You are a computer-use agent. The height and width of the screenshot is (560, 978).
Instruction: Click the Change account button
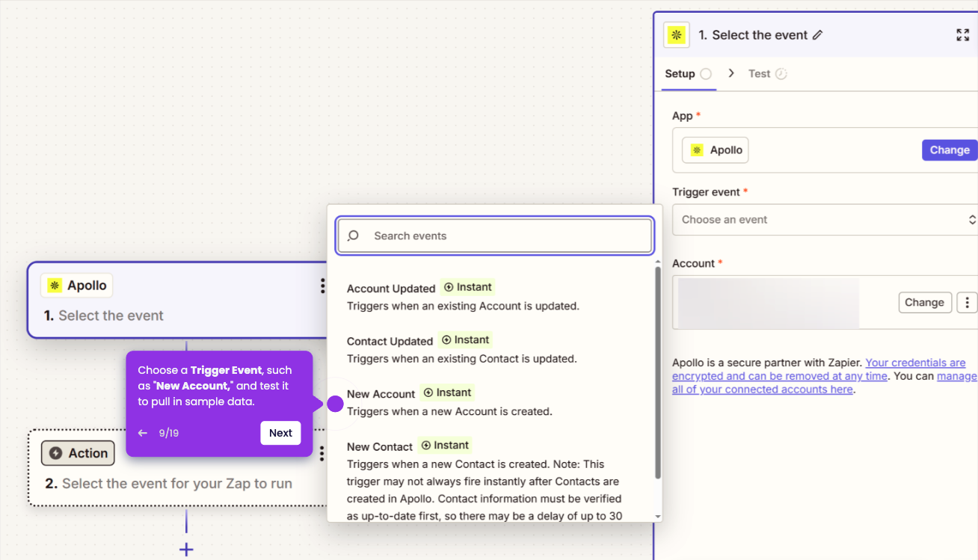(x=925, y=302)
